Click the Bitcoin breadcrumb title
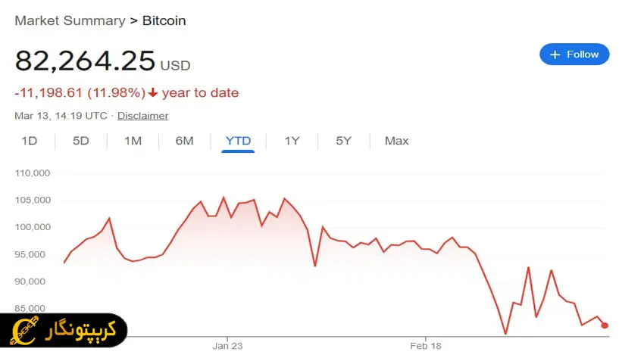The height and width of the screenshot is (361, 644). click(164, 20)
